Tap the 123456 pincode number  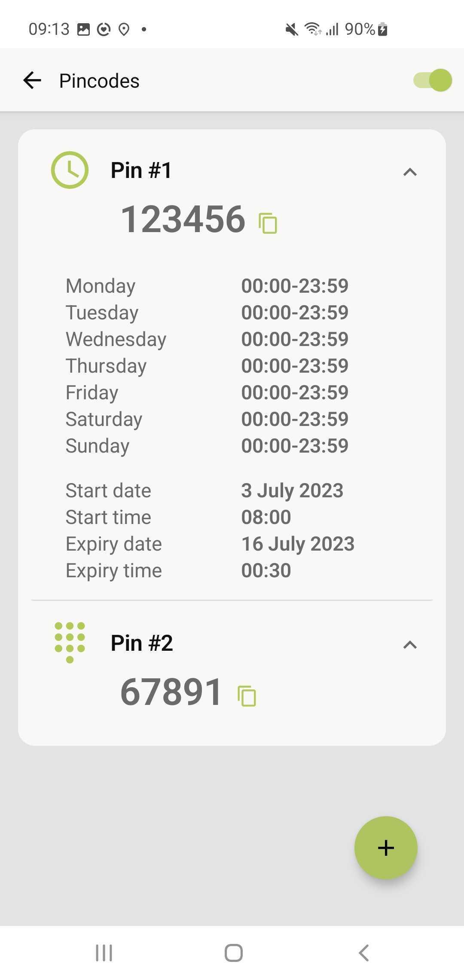pyautogui.click(x=183, y=219)
